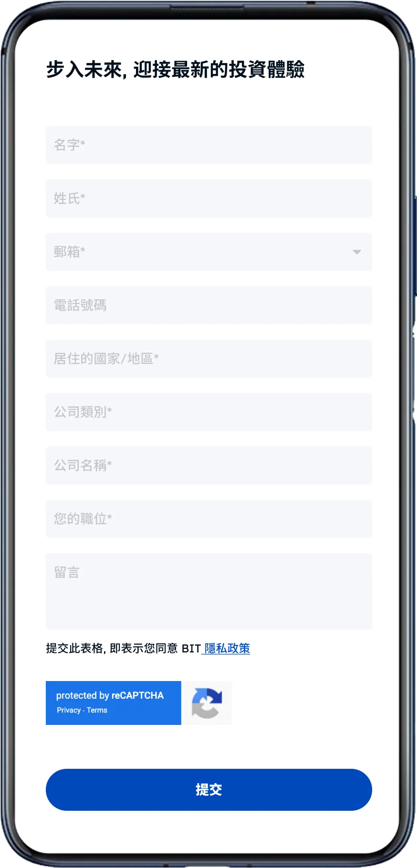This screenshot has width=417, height=868.
Task: Open the 公司類別 selector field
Action: pos(209,412)
